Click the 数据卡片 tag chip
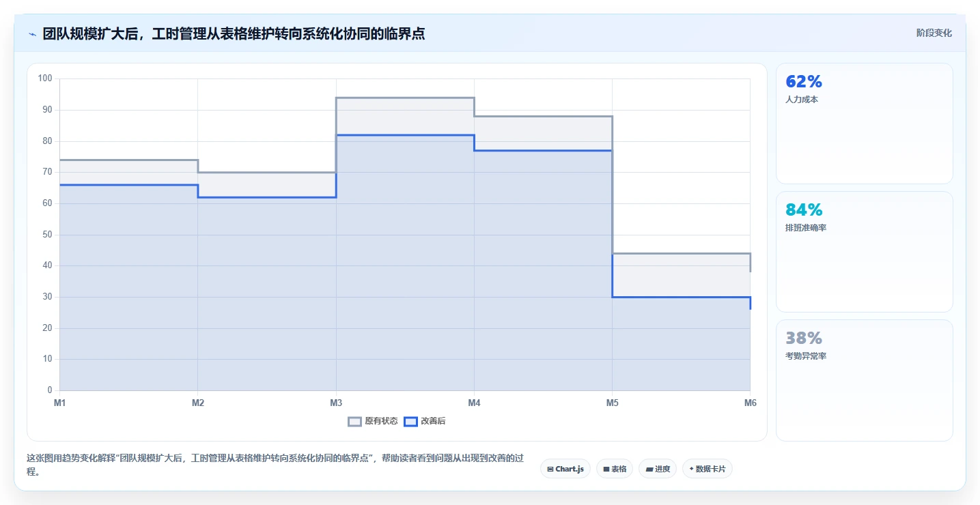 click(708, 469)
